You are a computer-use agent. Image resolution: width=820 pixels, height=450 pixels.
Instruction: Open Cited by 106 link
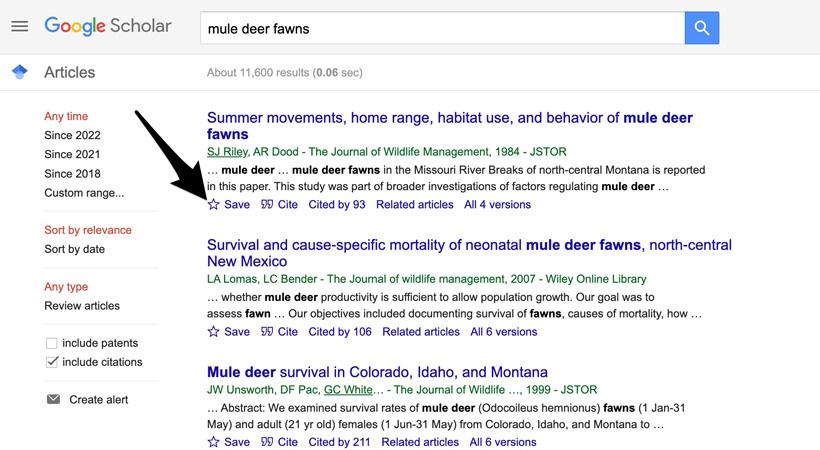[x=340, y=331]
